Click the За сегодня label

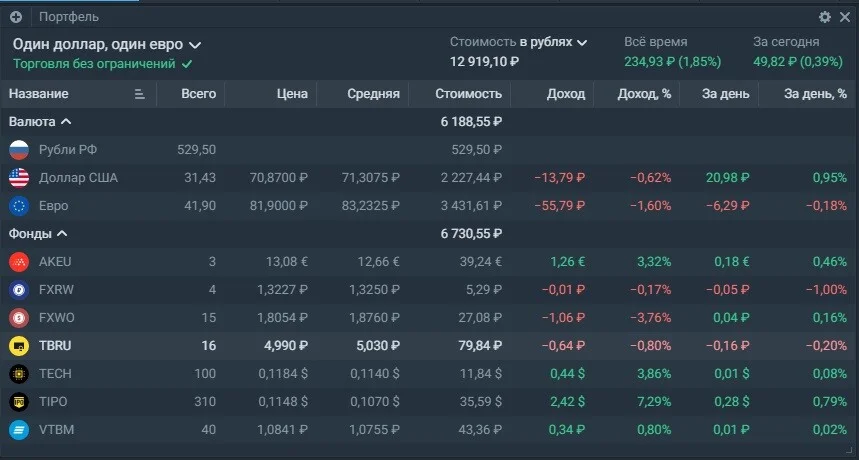pos(786,42)
